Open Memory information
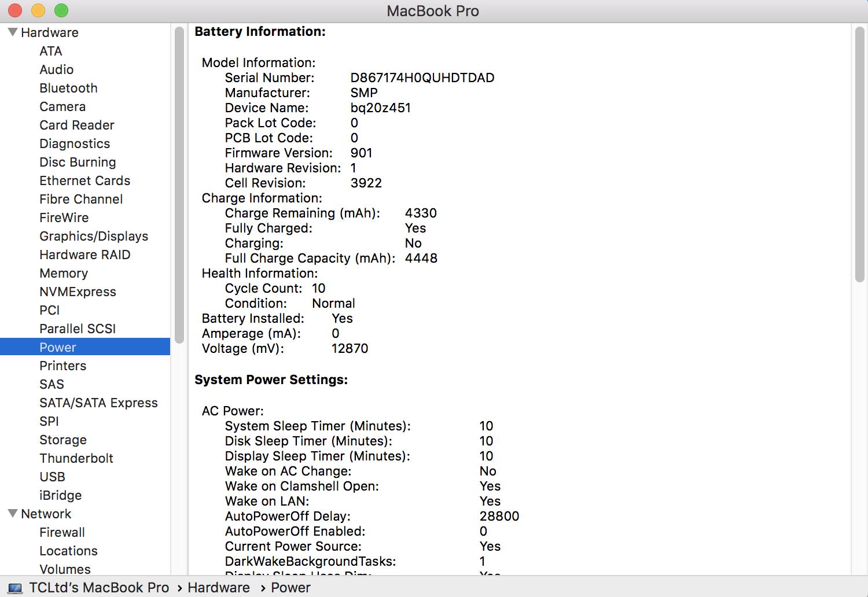Image resolution: width=868 pixels, height=597 pixels. 64,273
